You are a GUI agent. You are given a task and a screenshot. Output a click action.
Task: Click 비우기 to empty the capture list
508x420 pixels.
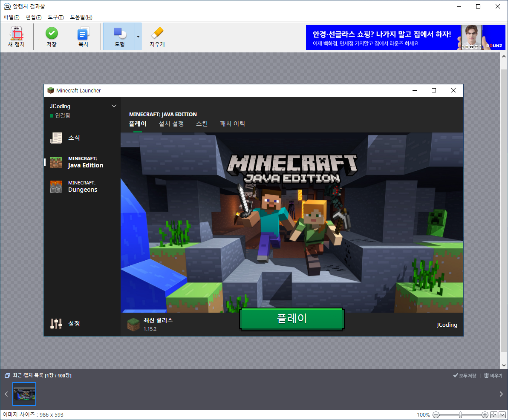coord(493,376)
